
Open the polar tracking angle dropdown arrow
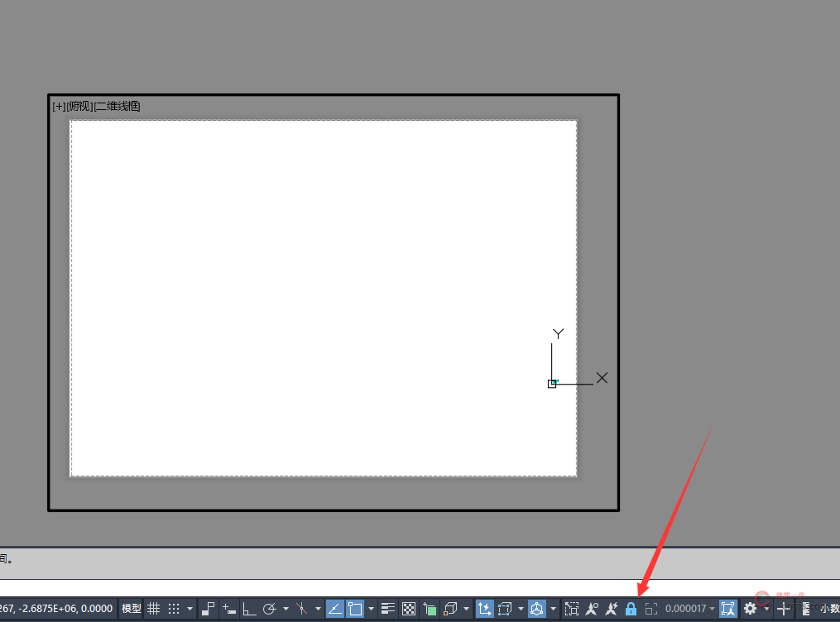tap(286, 610)
